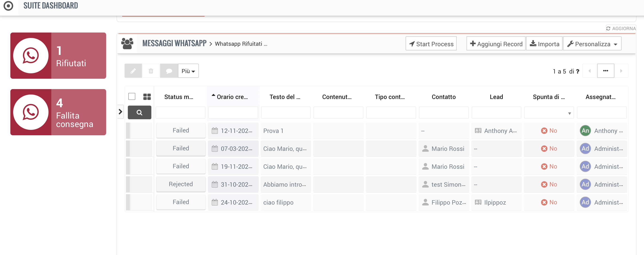
Task: Click the Status filter input field
Action: (x=181, y=113)
